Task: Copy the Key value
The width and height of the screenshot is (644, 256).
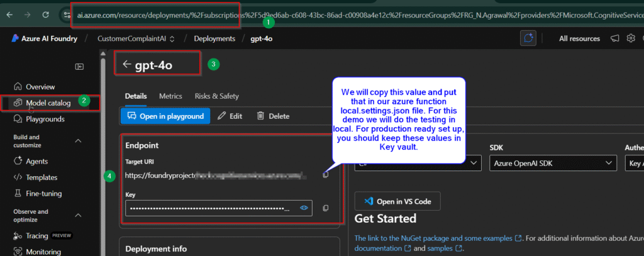Action: point(325,208)
